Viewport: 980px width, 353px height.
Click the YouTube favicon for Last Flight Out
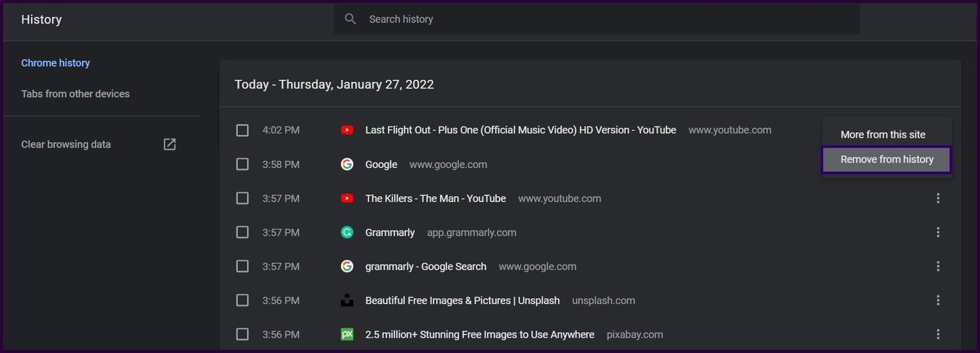[x=347, y=130]
